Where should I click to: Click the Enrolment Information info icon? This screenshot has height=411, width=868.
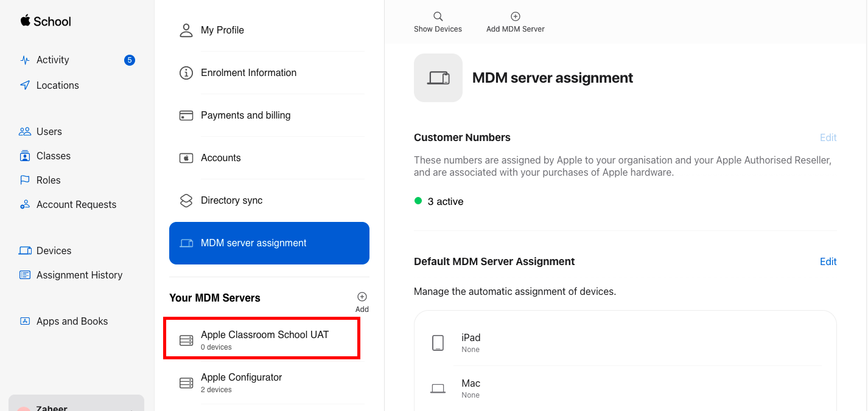coord(186,73)
